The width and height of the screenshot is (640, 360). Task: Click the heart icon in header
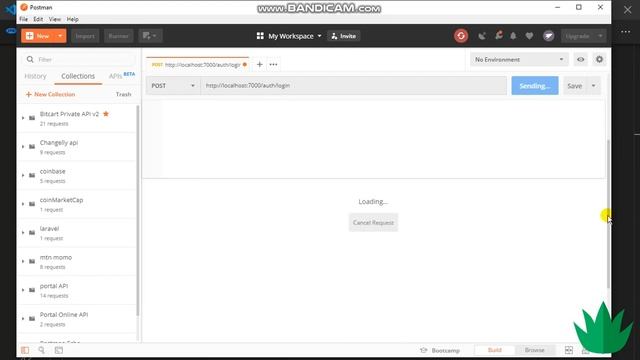pos(529,36)
